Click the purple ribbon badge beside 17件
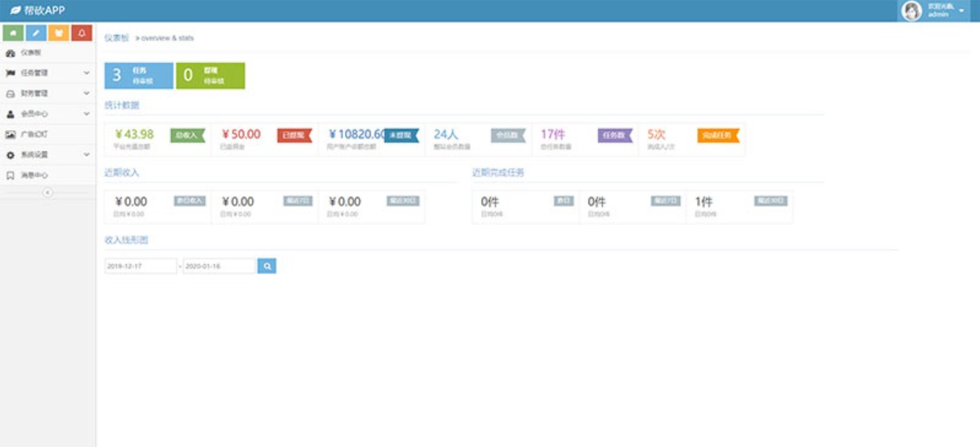This screenshot has width=980, height=447. pyautogui.click(x=615, y=135)
